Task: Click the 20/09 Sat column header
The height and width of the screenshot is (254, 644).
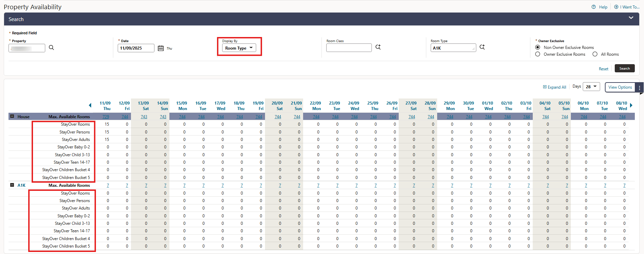Action: 277,106
